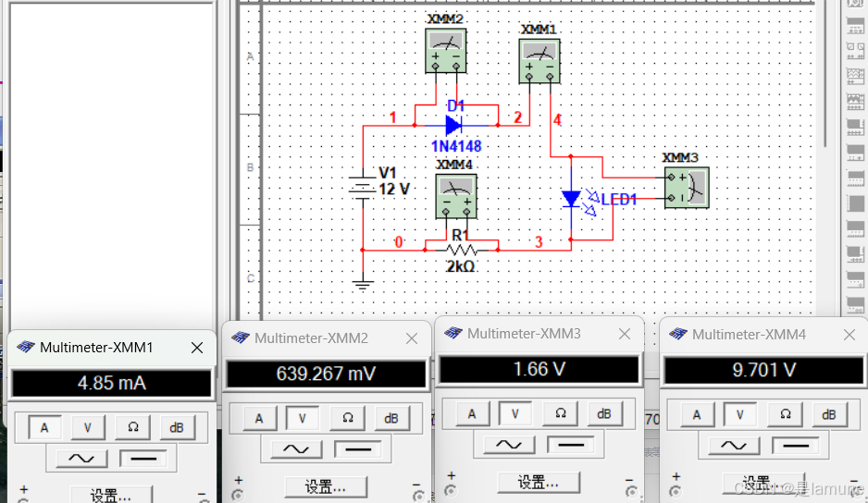868x503 pixels.
Task: Click the 4.85 mA reading in XMM1
Action: pyautogui.click(x=112, y=383)
